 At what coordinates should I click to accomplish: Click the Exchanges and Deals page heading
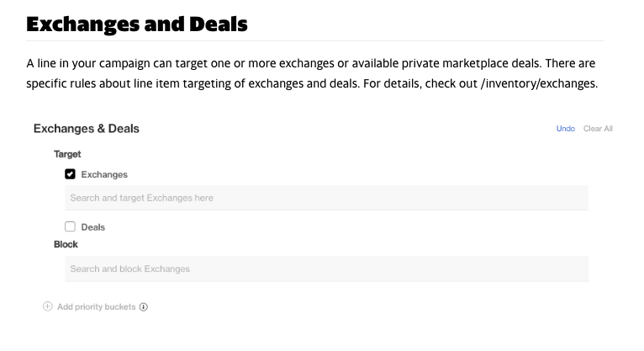[137, 24]
